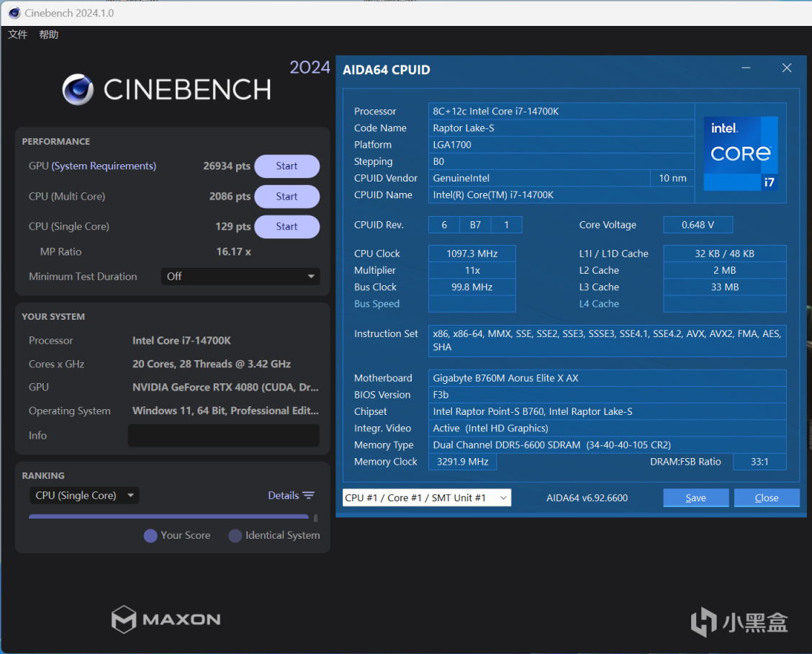Click the Intel Core i7 badge
This screenshot has width=812, height=654.
[740, 153]
